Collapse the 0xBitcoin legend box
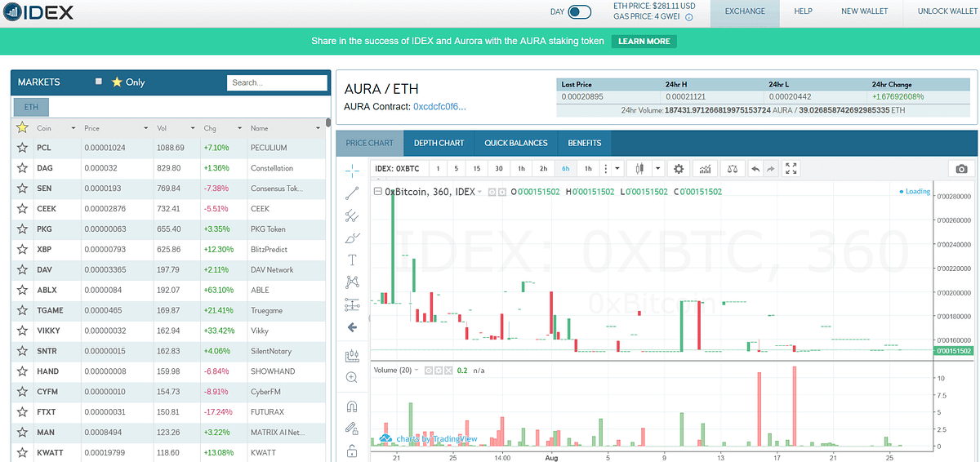Screen dimensions: 980x462 (x=377, y=192)
